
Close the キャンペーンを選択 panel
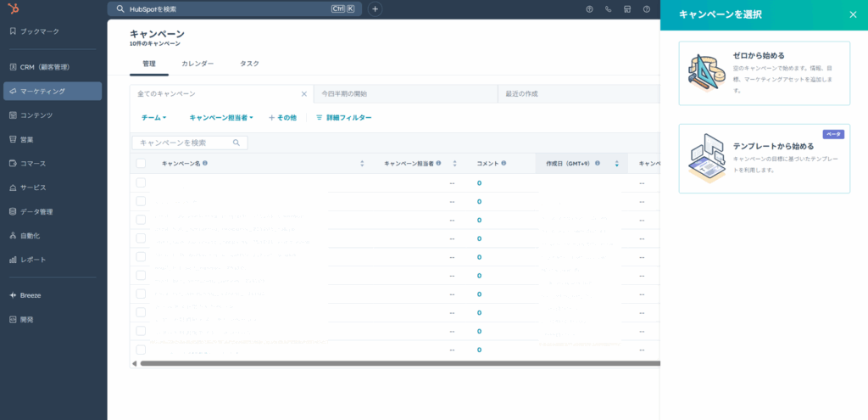pyautogui.click(x=853, y=14)
